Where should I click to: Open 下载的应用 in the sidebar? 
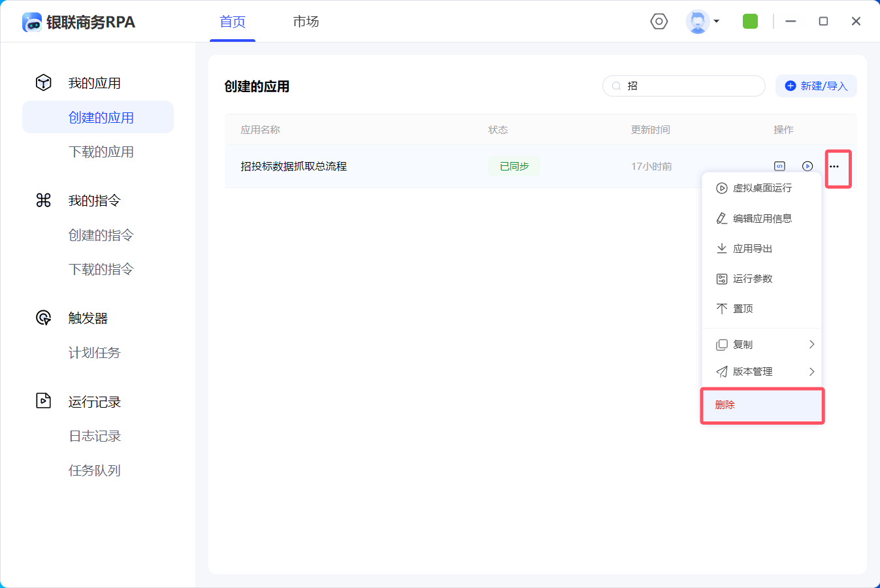[x=101, y=152]
